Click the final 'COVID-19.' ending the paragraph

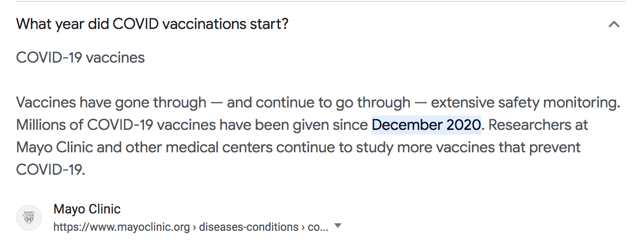(x=50, y=170)
